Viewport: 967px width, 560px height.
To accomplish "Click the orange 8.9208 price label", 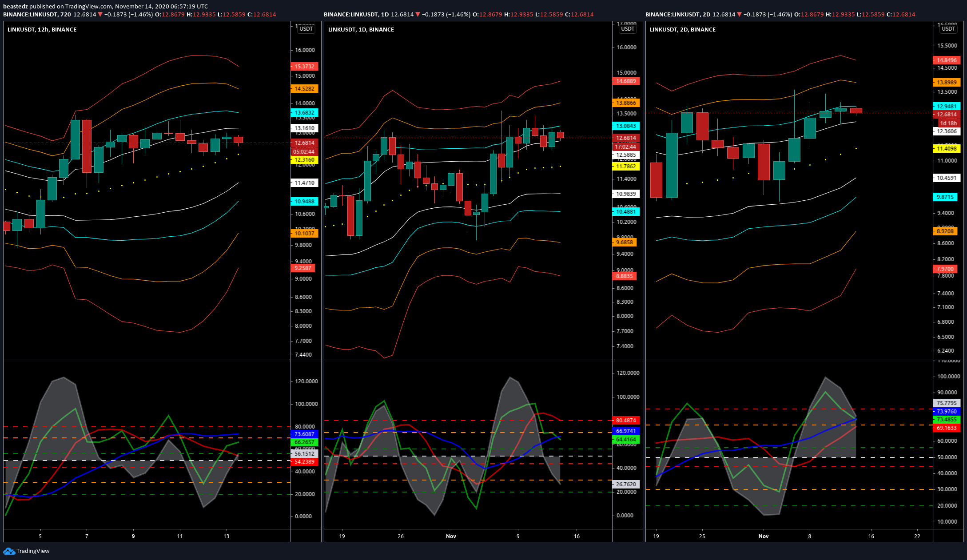I will click(x=945, y=231).
